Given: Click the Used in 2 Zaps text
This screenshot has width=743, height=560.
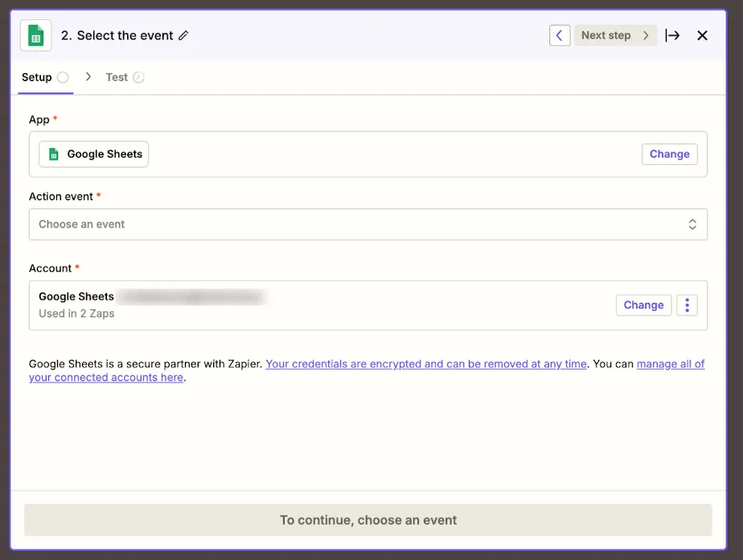Looking at the screenshot, I should click(76, 314).
